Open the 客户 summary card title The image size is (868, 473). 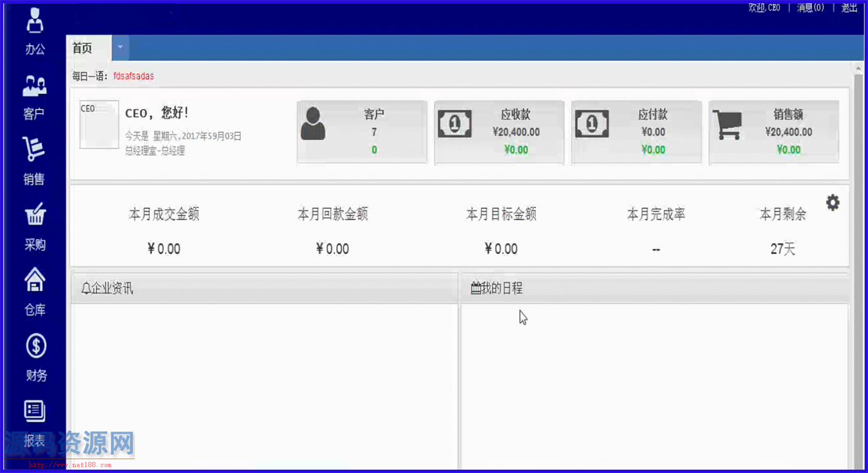click(x=374, y=114)
